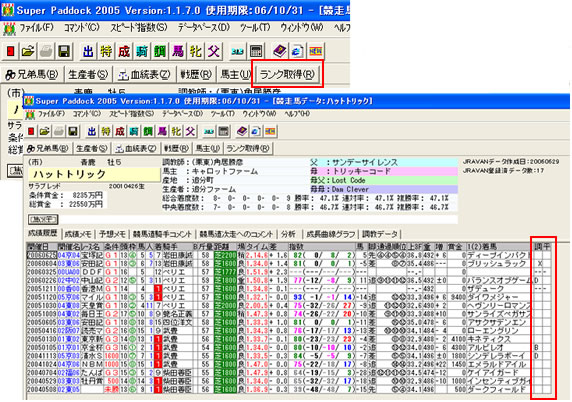Click the green 調 icon in back window
572x402 pixels.
coord(160,51)
